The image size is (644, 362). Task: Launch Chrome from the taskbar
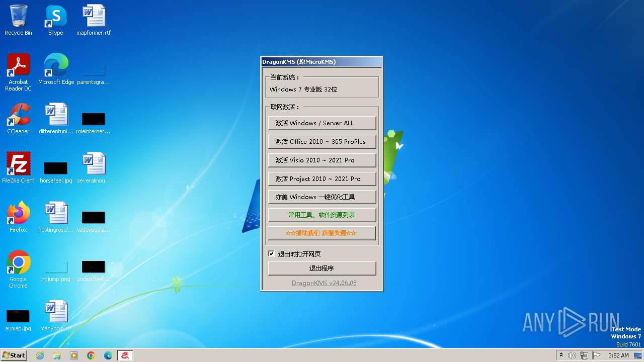tap(91, 355)
